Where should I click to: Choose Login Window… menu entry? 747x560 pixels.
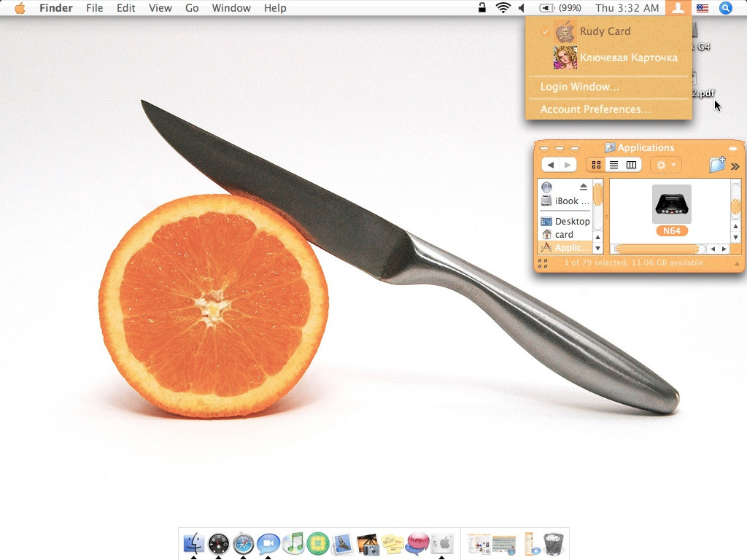tap(608, 87)
